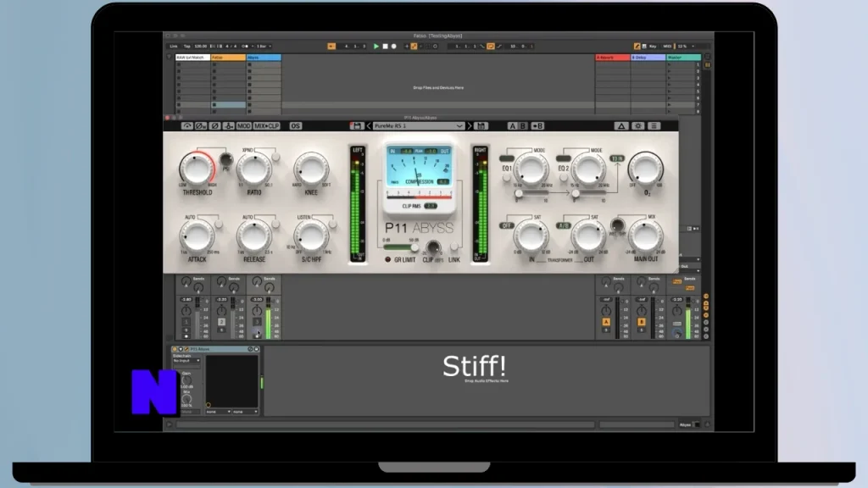
Task: Click the floppy save-as icon after preset arrows
Action: 481,126
